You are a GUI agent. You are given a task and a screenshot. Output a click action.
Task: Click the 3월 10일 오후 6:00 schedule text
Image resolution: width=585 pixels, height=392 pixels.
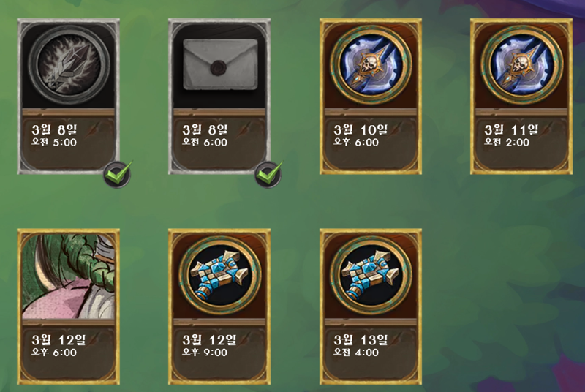pyautogui.click(x=361, y=135)
